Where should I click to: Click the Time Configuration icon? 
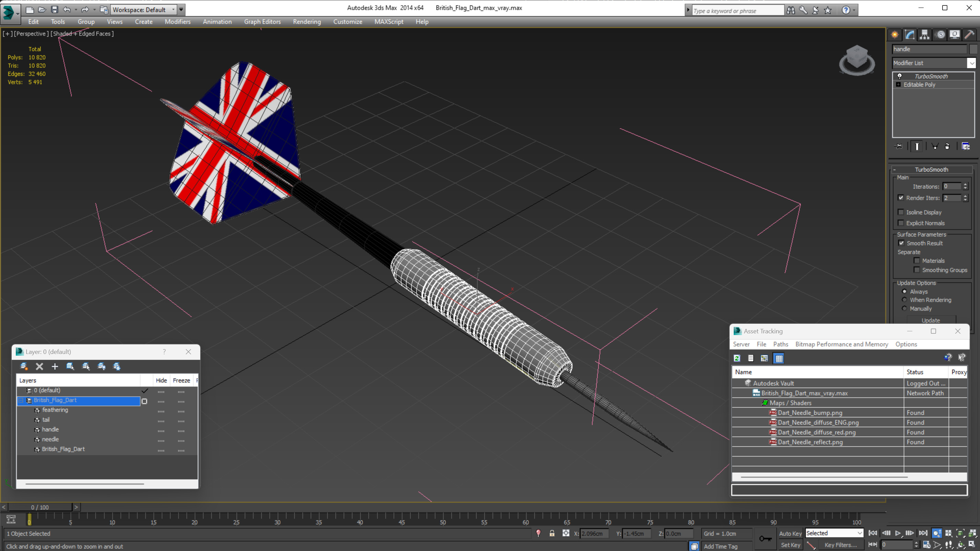click(x=926, y=544)
